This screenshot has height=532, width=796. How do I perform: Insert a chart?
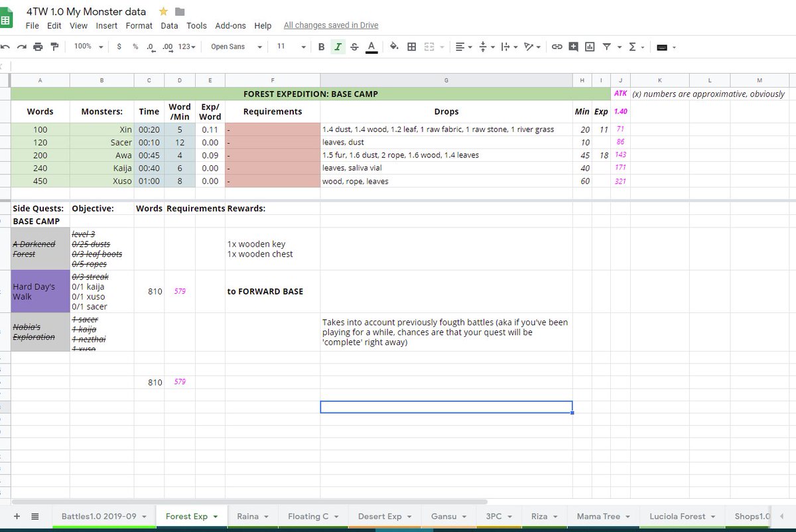590,46
